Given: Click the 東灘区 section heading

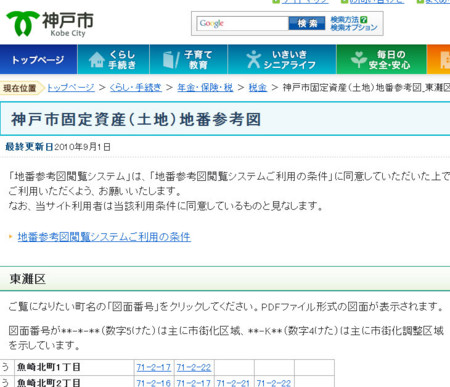Looking at the screenshot, I should coord(28,279).
